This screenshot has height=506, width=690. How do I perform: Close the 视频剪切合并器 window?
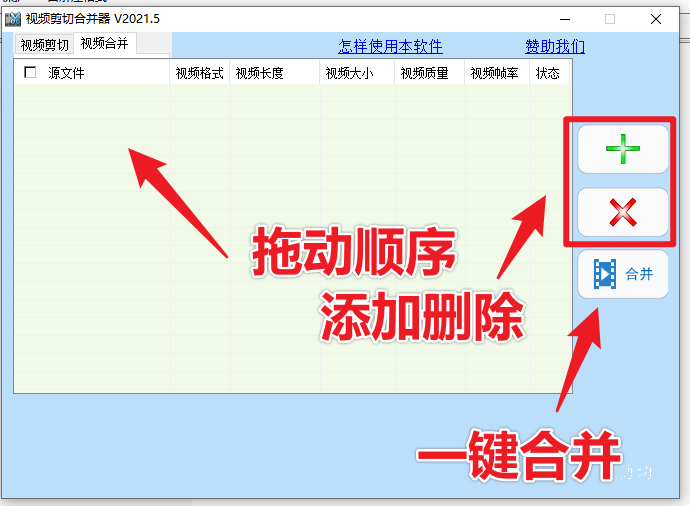(x=656, y=19)
